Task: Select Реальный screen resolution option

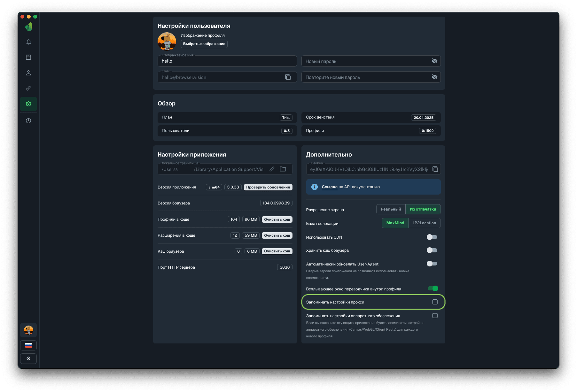Action: click(391, 209)
